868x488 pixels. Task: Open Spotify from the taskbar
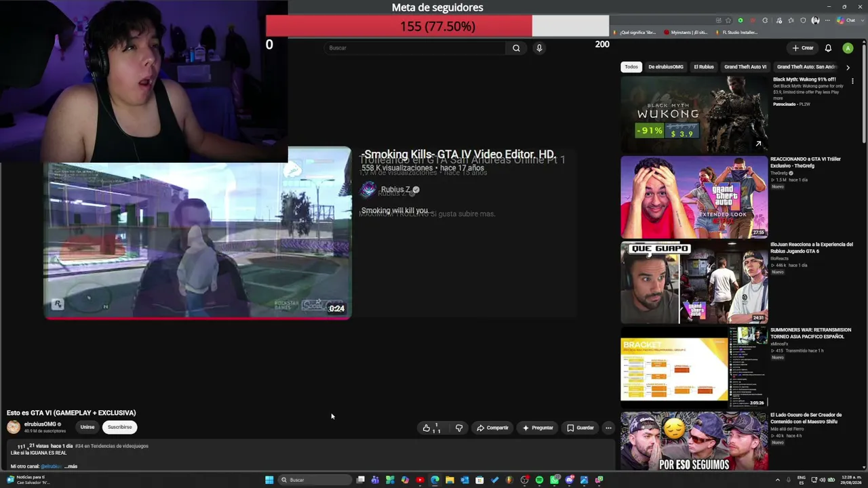539,480
